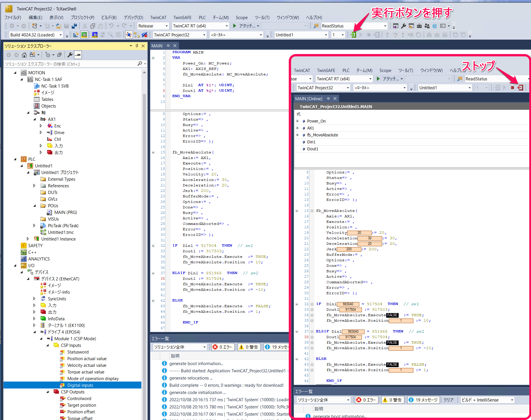Toggle Preview Selected Items in Solution Explorer
531x420 pixels.
78,55
